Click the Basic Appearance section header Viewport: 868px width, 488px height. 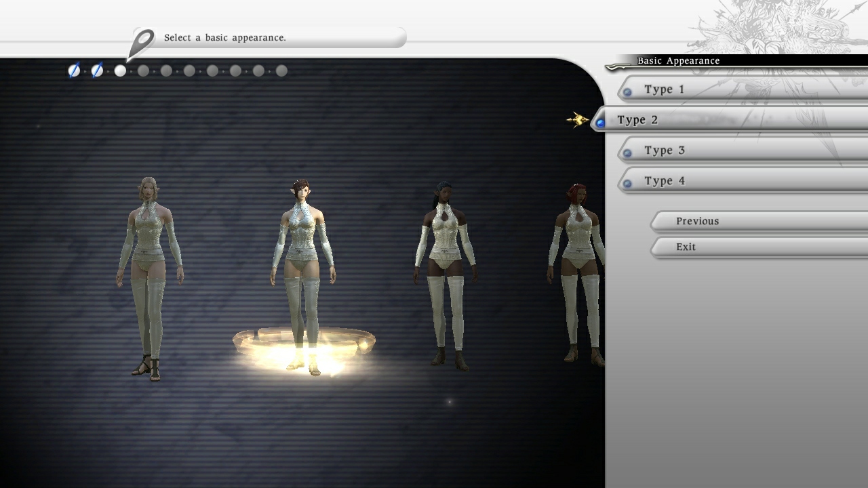click(x=677, y=60)
